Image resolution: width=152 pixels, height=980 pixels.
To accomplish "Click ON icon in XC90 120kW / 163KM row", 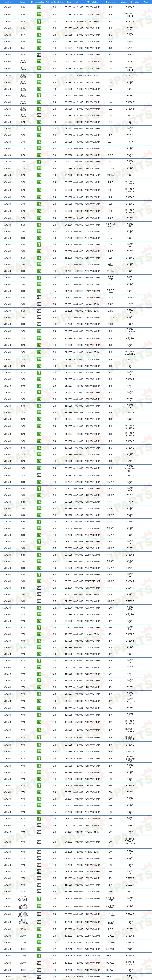I will (39, 963).
